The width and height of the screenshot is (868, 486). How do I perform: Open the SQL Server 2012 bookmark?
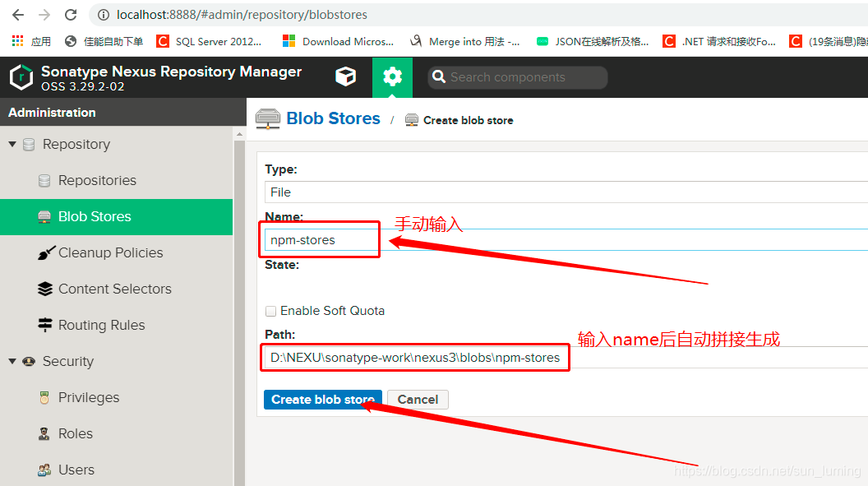click(x=210, y=41)
